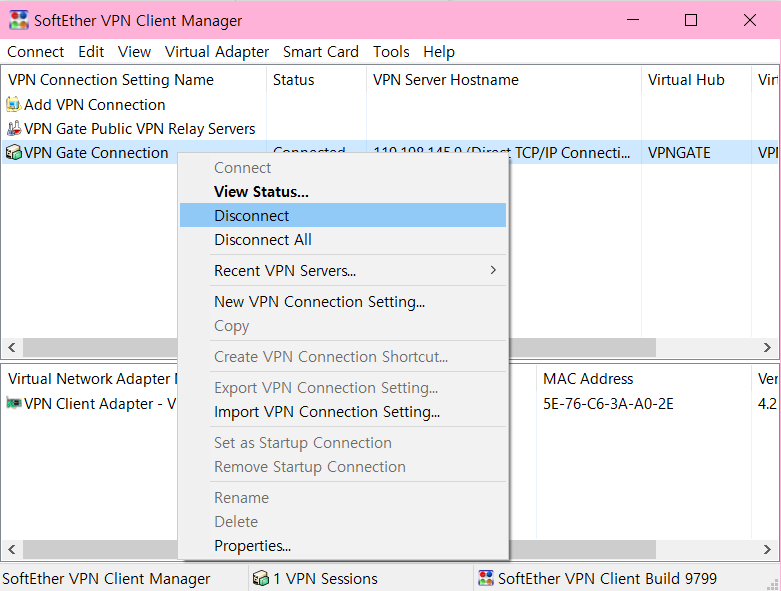Image resolution: width=781 pixels, height=591 pixels.
Task: Click the VPN Client Adapter row text
Action: click(100, 403)
